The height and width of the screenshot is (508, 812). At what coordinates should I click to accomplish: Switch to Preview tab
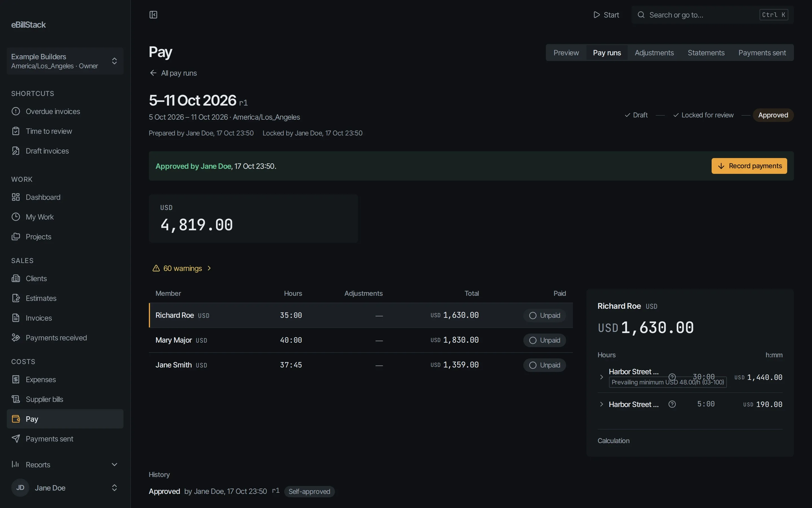coord(566,53)
